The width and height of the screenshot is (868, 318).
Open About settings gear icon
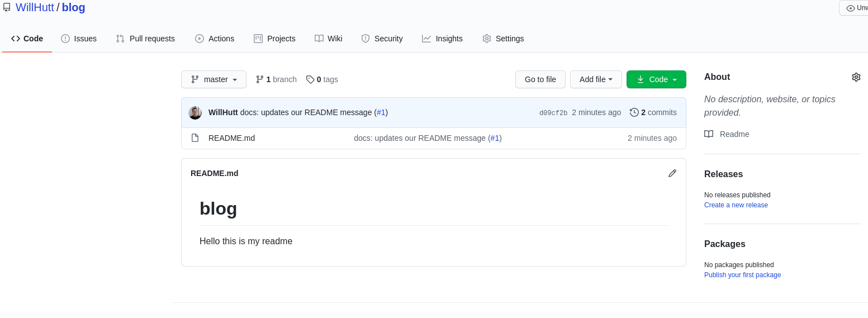click(856, 77)
